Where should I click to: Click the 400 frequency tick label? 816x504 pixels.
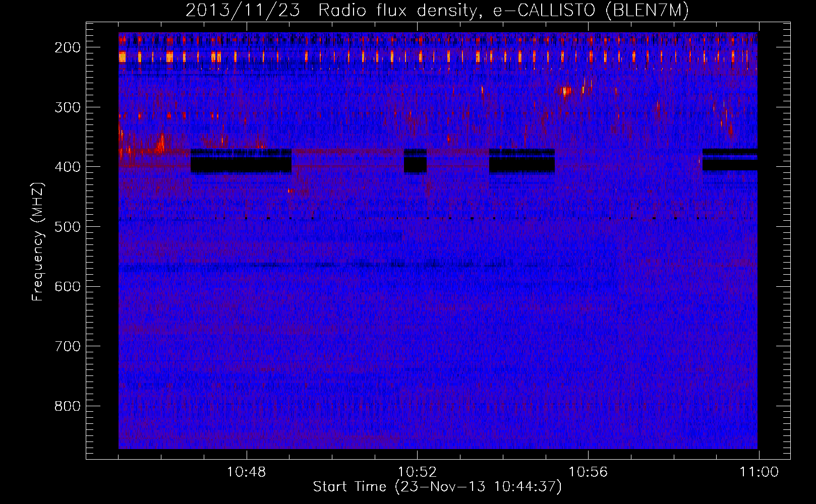coord(68,167)
